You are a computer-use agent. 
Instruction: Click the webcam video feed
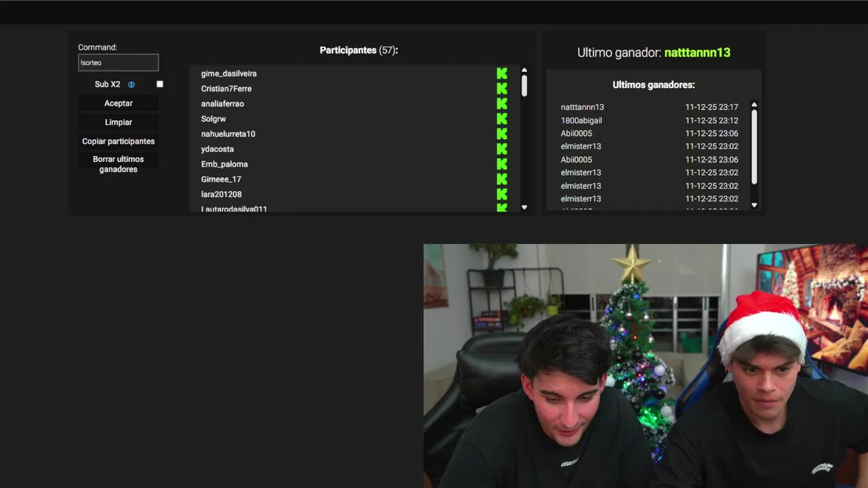coord(646,366)
